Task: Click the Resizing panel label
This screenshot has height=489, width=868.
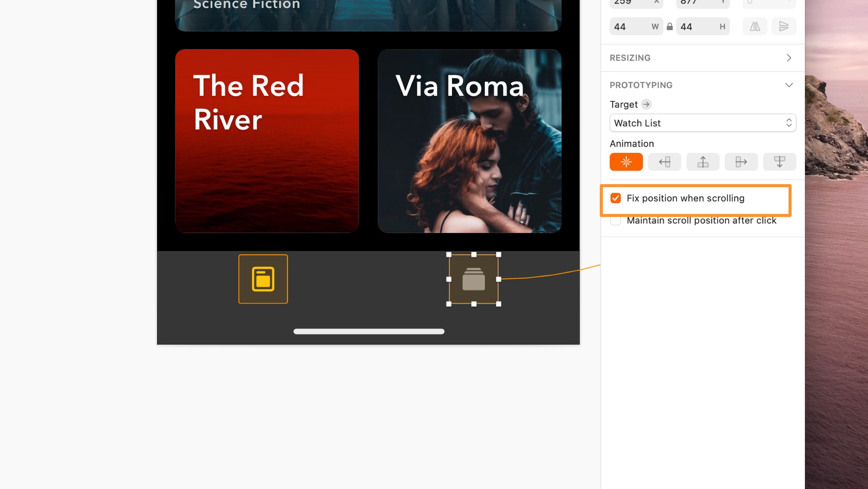Action: tap(630, 58)
